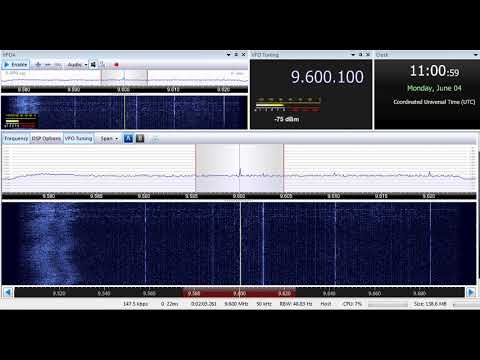Click the 147.5 kbps status entry

[x=135, y=304]
